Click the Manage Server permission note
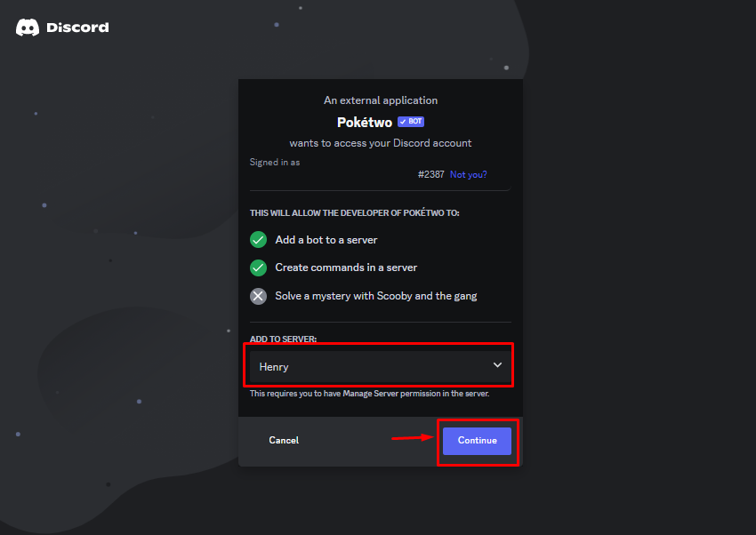Screen dimensions: 756x535 [369, 394]
